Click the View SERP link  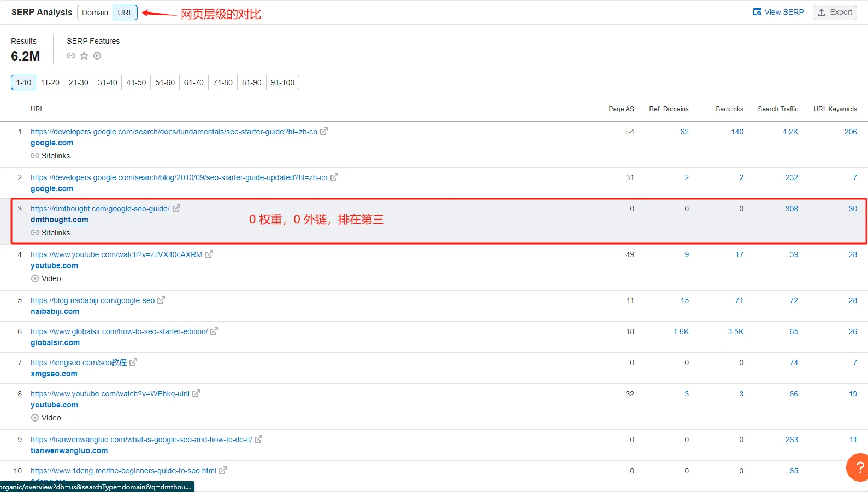click(778, 12)
